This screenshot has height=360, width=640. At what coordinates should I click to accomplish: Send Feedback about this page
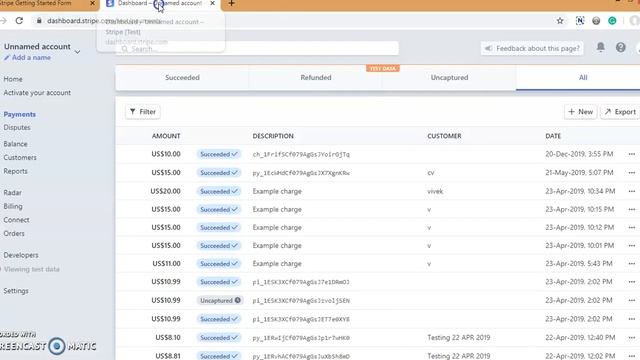click(532, 49)
